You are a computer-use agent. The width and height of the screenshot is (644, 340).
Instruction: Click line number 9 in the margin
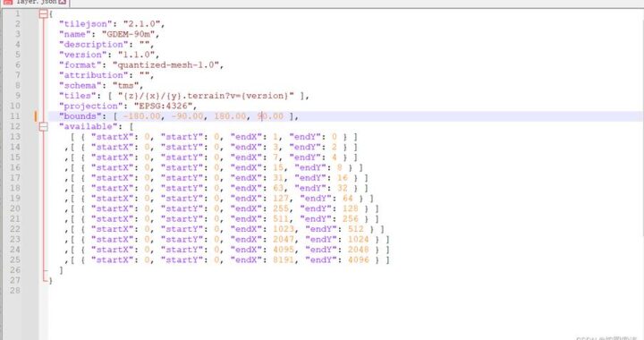(18, 96)
